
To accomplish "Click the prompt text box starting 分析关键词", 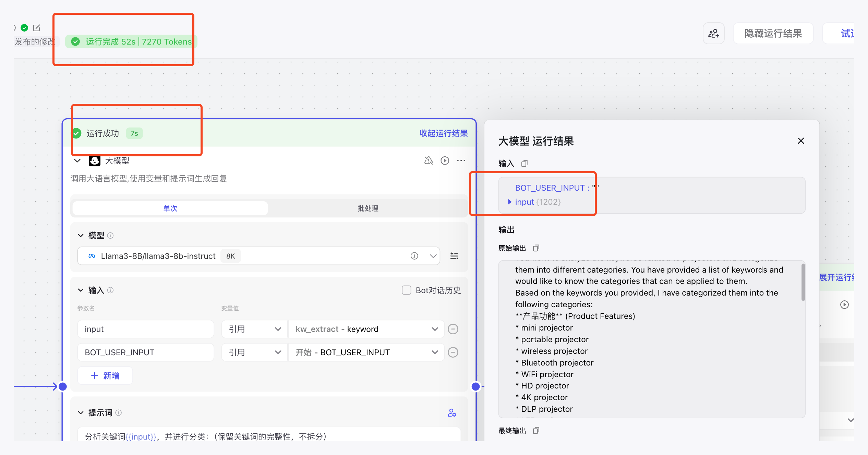I will click(x=269, y=435).
